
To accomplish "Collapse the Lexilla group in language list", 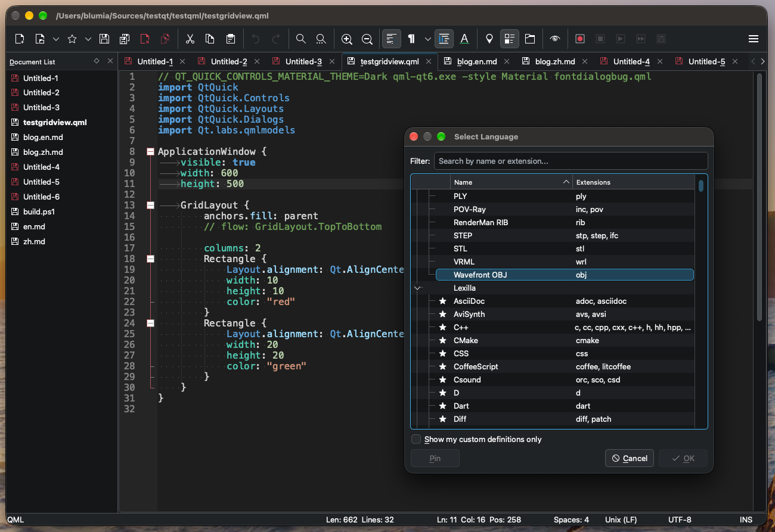I will (417, 288).
